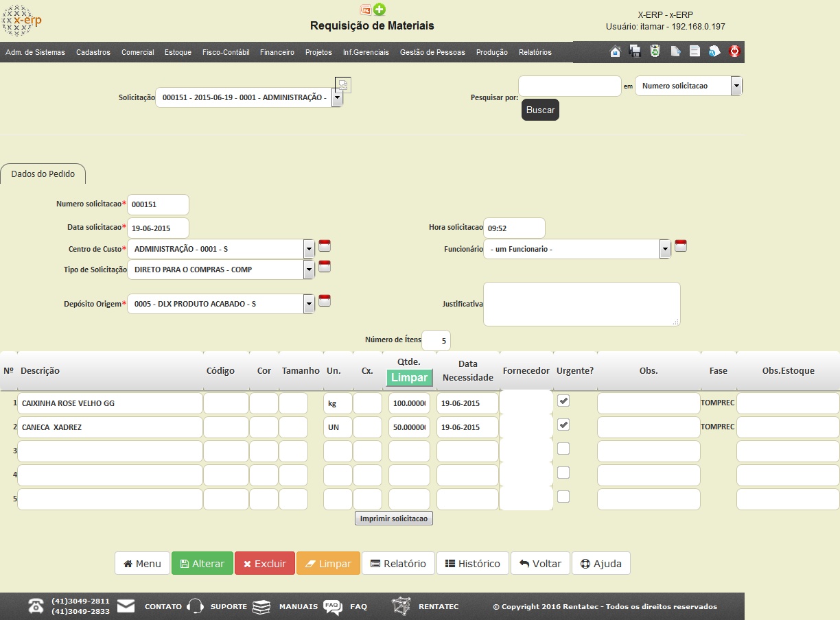Click the Justificativa text area
Viewport: 840px width, 620px height.
tap(582, 304)
